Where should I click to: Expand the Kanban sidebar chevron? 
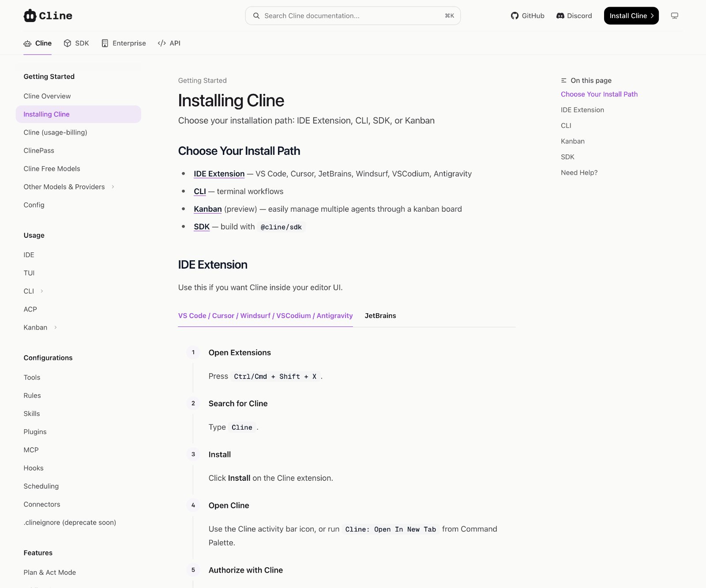(x=55, y=327)
